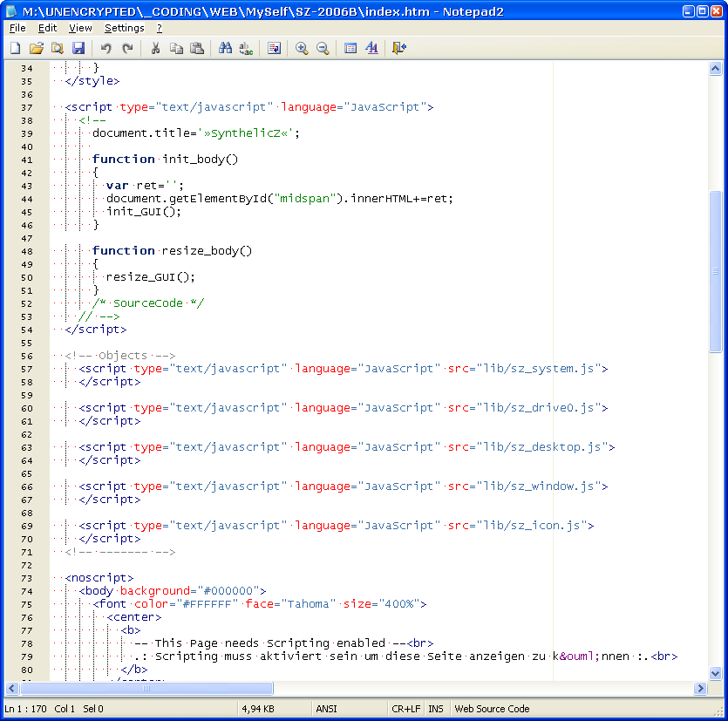Click the "midspan" string literal
The width and height of the screenshot is (728, 721).
304,199
